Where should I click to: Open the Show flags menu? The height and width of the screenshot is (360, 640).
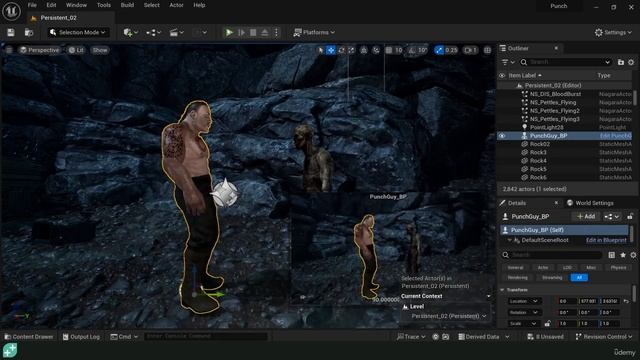(100, 50)
